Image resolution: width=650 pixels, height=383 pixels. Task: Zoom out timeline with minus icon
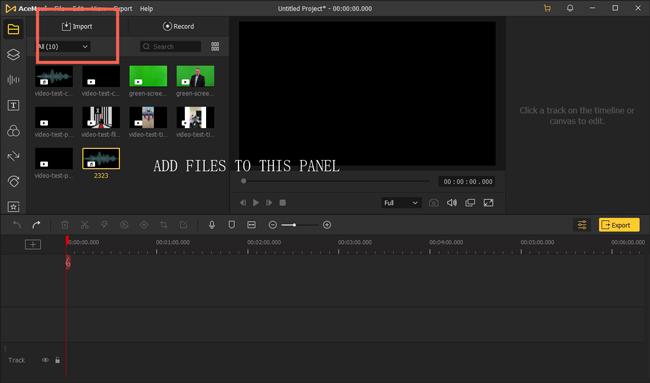272,225
